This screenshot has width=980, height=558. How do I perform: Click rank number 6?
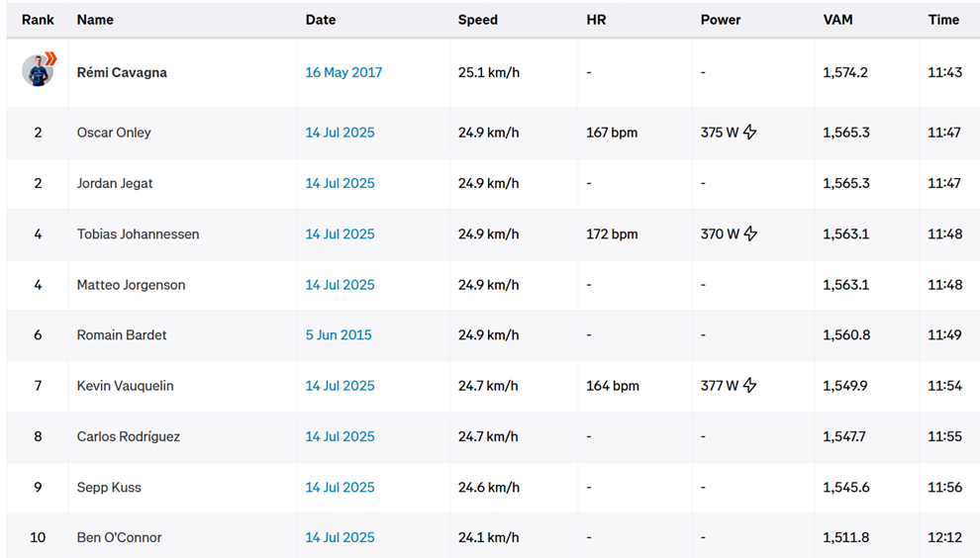tap(38, 335)
